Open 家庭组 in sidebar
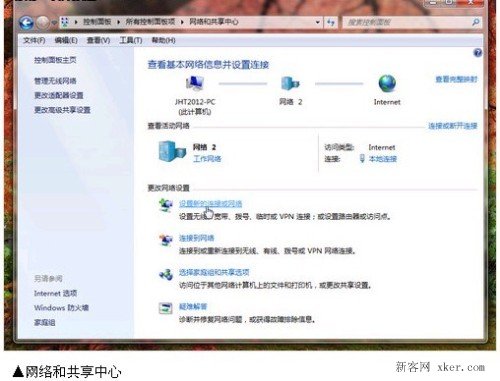 coord(44,322)
